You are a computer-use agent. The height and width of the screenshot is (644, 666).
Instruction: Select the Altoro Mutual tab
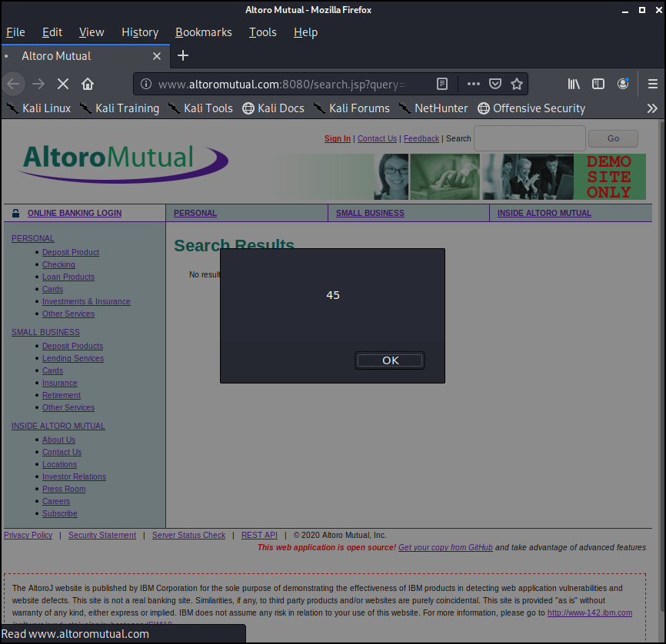[x=85, y=56]
